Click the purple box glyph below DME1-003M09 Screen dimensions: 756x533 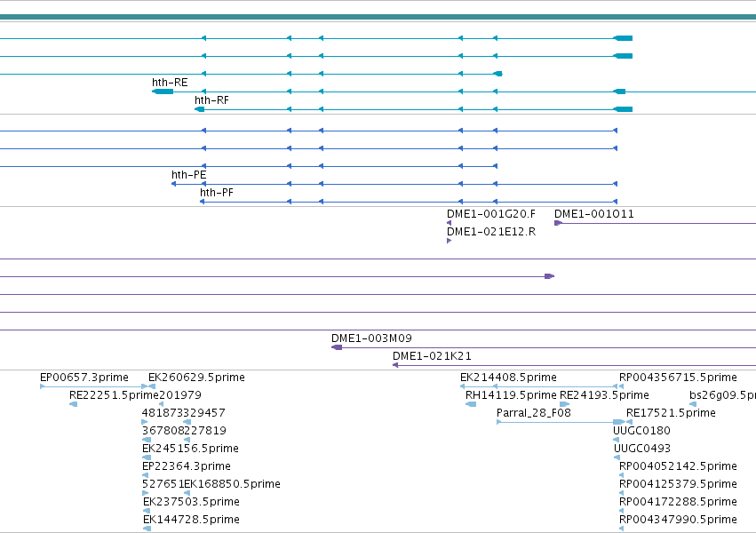337,347
